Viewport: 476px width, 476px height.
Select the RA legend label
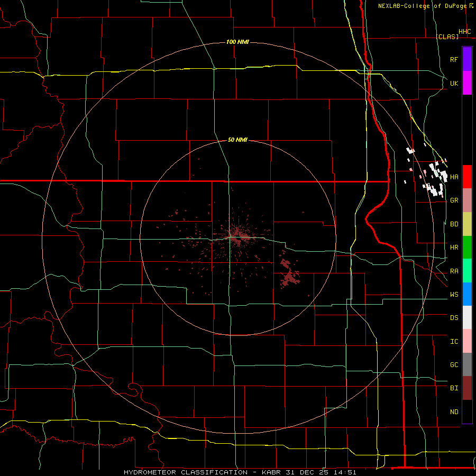pyautogui.click(x=454, y=271)
